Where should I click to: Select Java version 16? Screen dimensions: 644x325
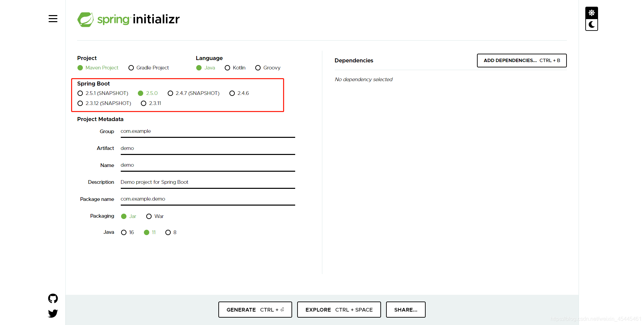tap(127, 232)
